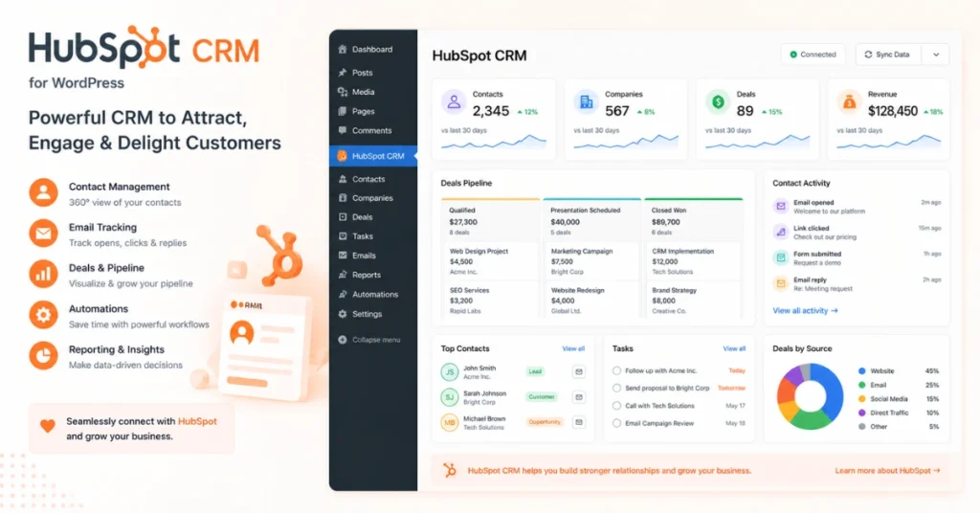Image resolution: width=980 pixels, height=513 pixels.
Task: Click the Social Media yellow legend dot
Action: 862,399
